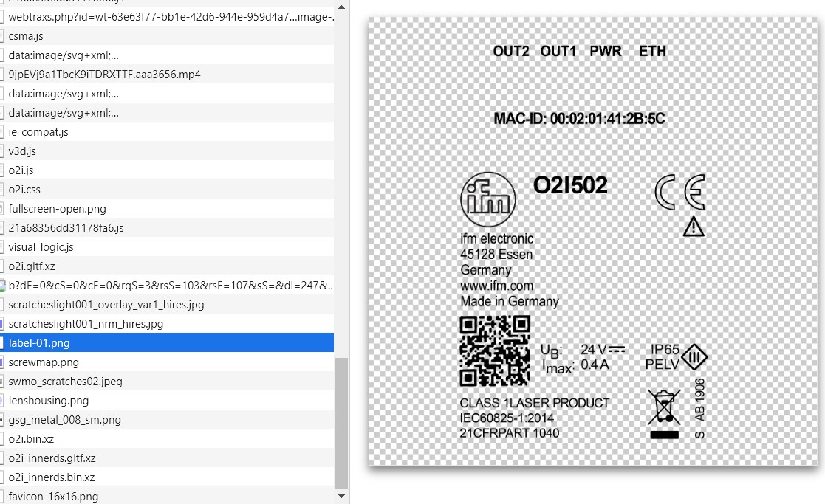
Task: Click the O2I502 label image preview
Action: [593, 241]
